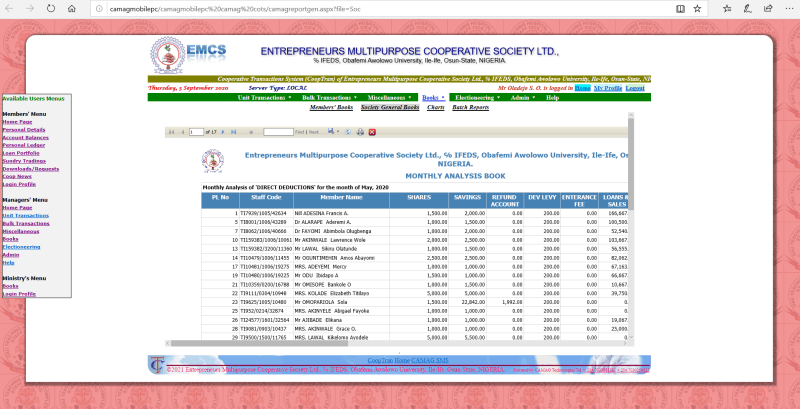Open Books under Ministry's Menu
Screen dimensions: 800x409
tap(10, 286)
